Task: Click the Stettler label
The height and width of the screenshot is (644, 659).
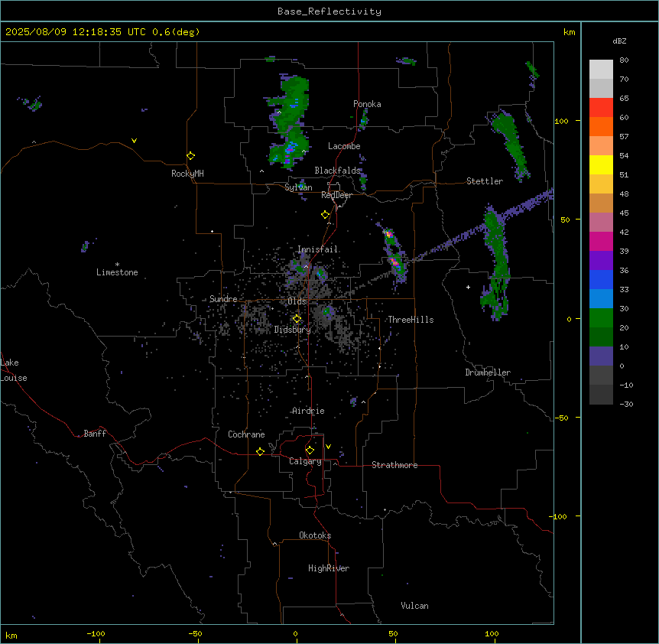Action: [485, 181]
